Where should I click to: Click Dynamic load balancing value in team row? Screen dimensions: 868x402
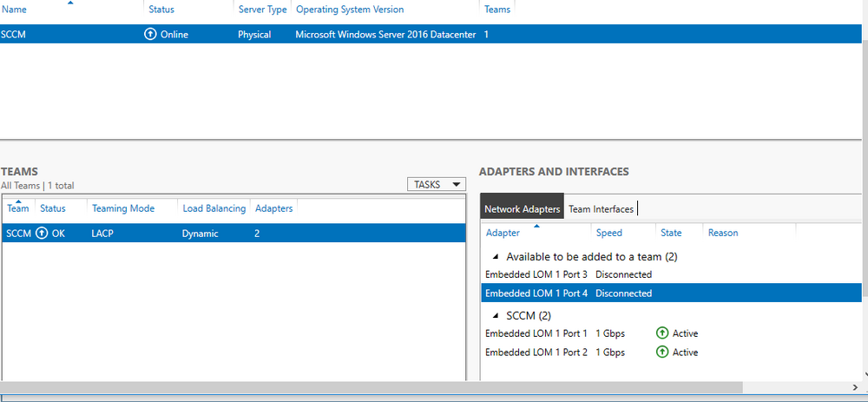[x=200, y=234]
